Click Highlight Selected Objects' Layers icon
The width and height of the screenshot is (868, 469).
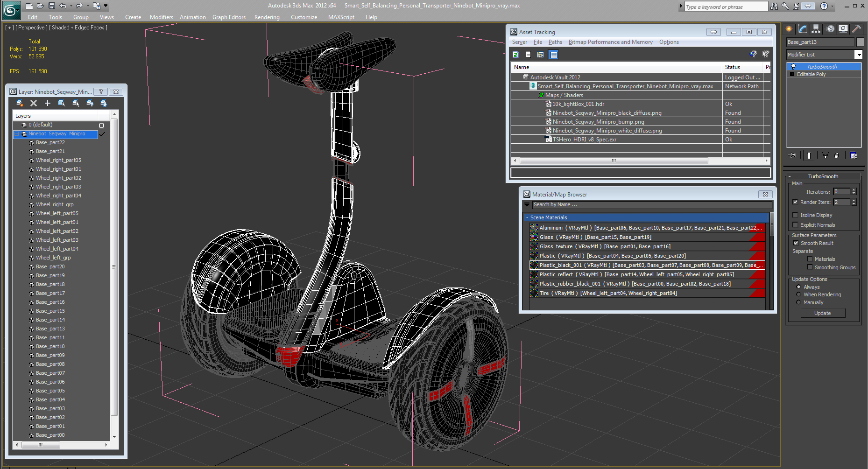point(76,103)
